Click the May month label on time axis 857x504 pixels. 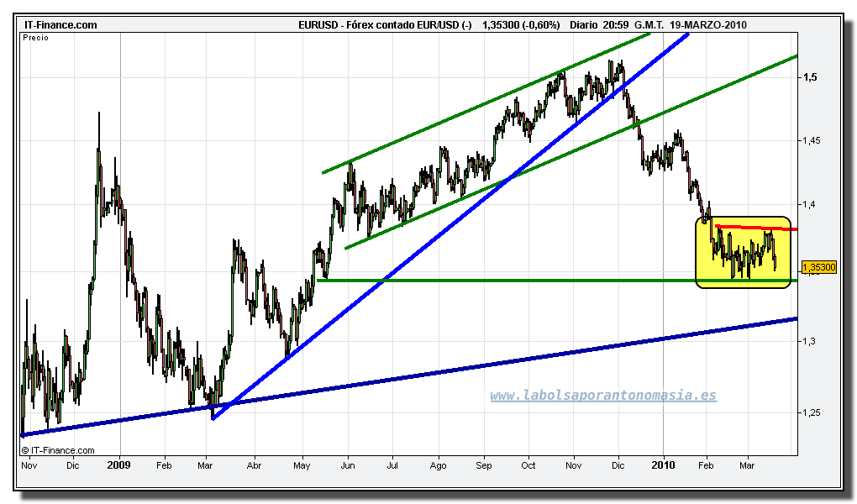point(302,465)
